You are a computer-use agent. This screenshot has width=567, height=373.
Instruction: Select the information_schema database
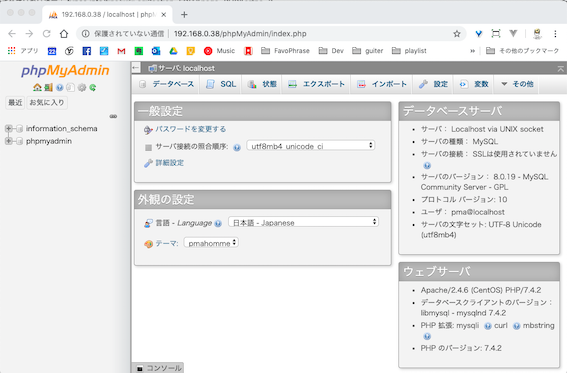(x=61, y=128)
